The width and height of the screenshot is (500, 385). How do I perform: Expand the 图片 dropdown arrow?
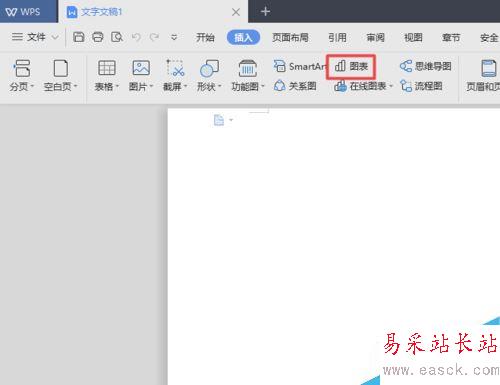151,87
